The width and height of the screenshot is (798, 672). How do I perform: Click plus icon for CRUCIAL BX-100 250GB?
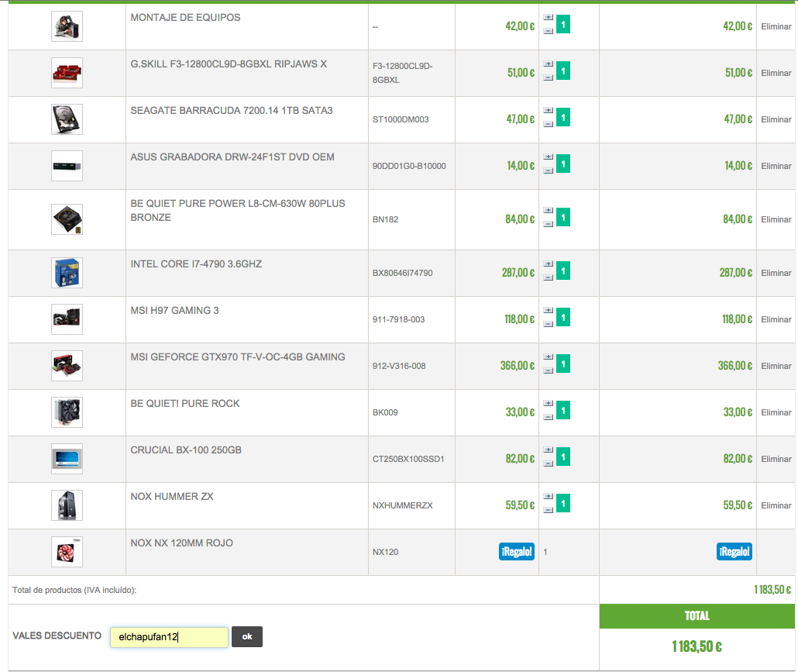[548, 450]
